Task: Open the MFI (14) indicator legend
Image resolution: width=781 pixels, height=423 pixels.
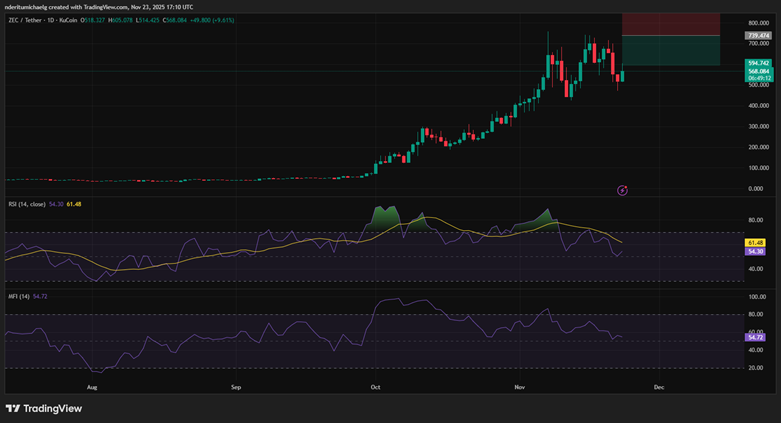Action: click(18, 298)
